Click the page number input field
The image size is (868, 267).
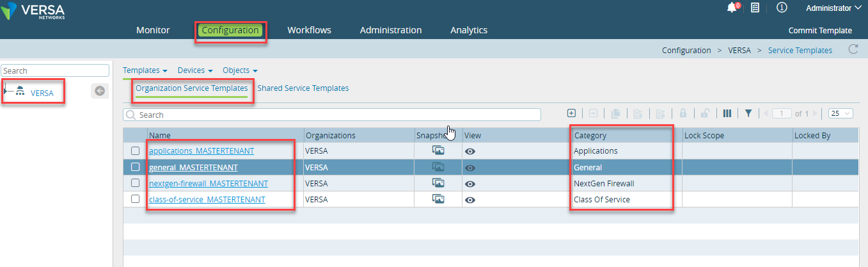782,113
